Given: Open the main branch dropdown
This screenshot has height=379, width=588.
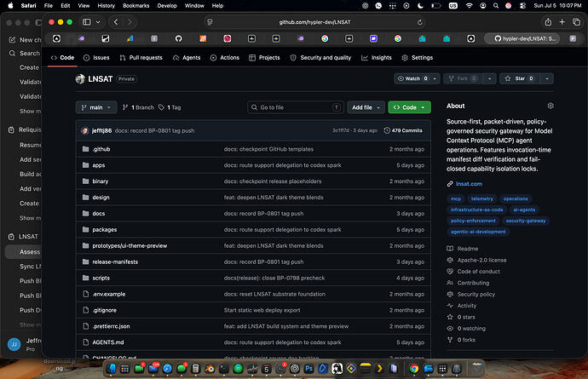Looking at the screenshot, I should [x=96, y=107].
